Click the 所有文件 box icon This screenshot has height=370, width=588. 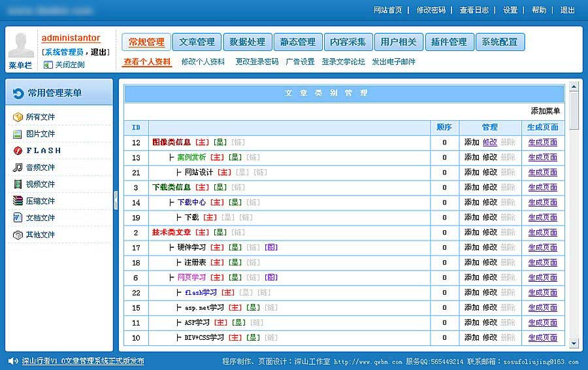coord(18,117)
